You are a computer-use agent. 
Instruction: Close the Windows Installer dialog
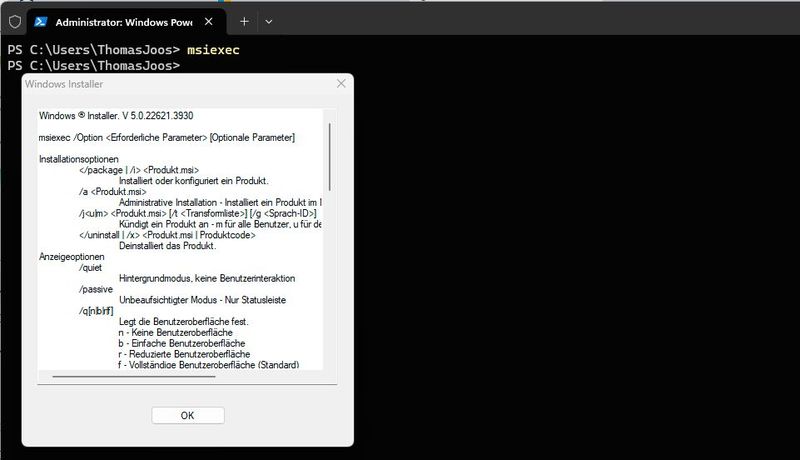click(x=341, y=84)
